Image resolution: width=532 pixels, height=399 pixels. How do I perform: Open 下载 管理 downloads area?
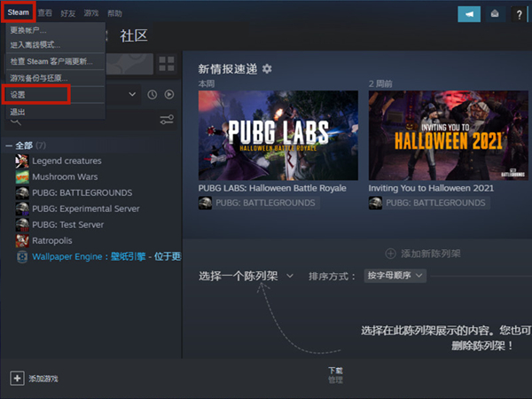[335, 375]
